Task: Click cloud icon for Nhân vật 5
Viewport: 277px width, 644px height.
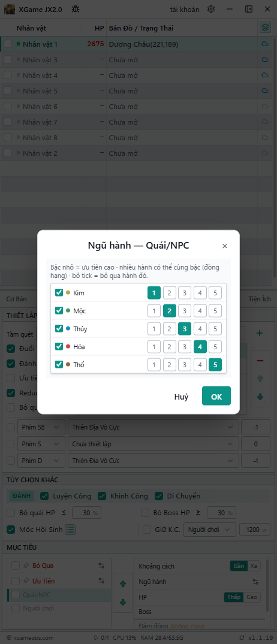Action: 265,91
